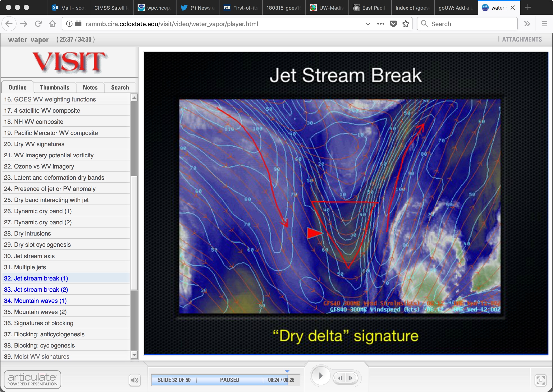Expand the toolbar overflow chevron
553x392 pixels.
point(527,24)
